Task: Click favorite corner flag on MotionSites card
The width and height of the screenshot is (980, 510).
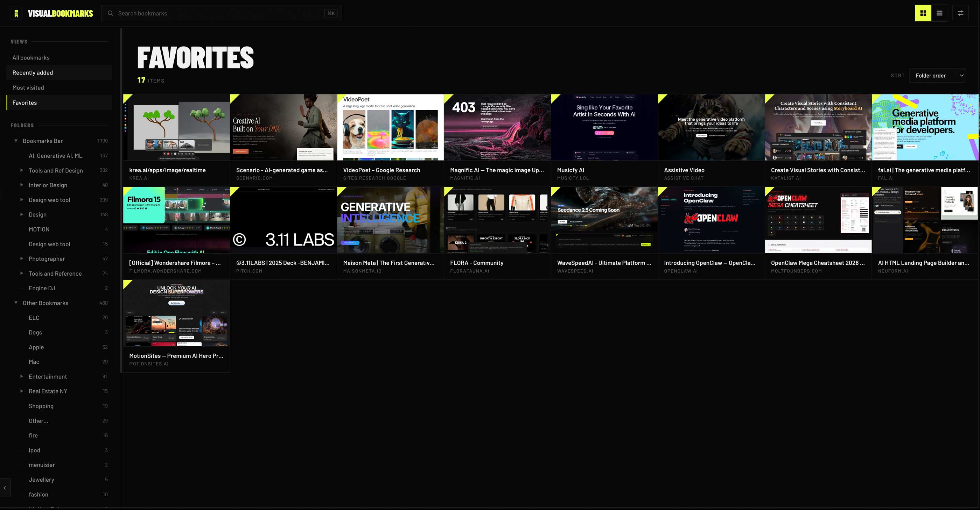Action: pos(126,283)
